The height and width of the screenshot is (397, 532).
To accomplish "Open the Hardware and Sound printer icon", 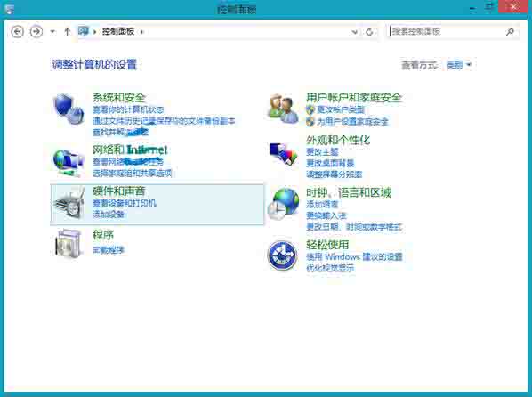I will 69,204.
